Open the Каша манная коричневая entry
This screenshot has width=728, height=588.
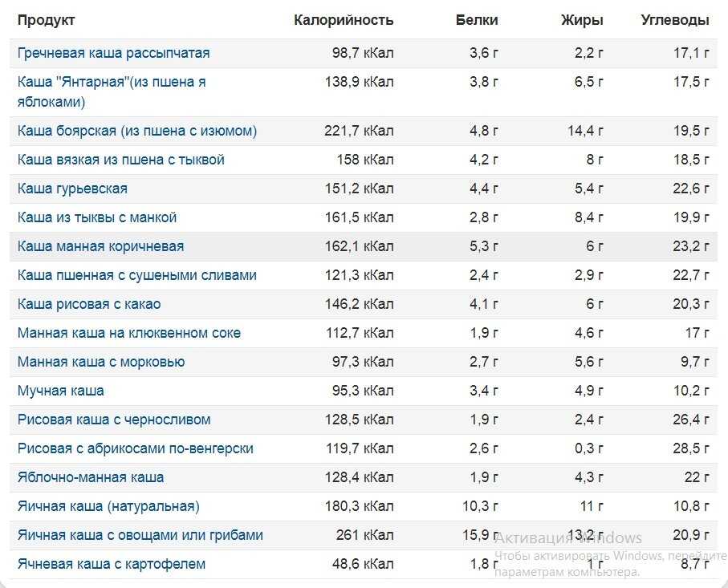point(101,246)
